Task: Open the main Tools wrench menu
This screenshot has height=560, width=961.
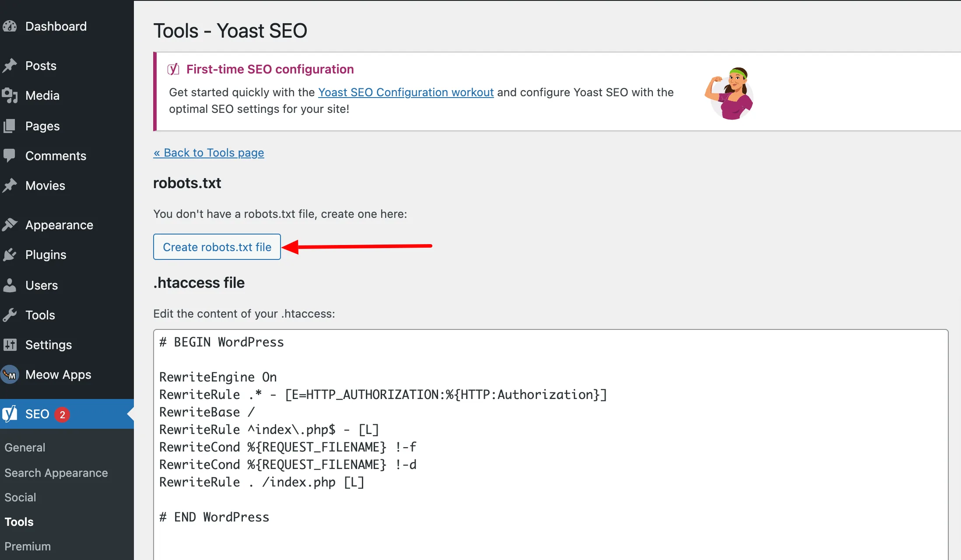Action: 40,315
